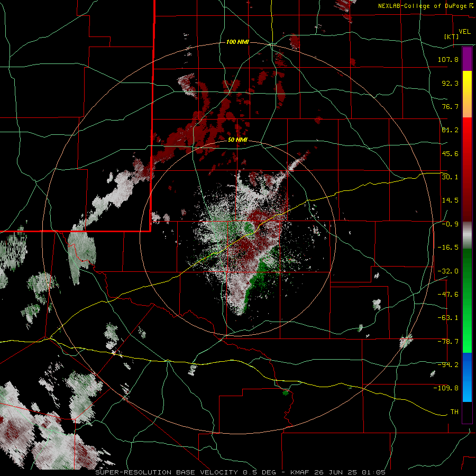Click the 30.1 legend value

coord(450,177)
